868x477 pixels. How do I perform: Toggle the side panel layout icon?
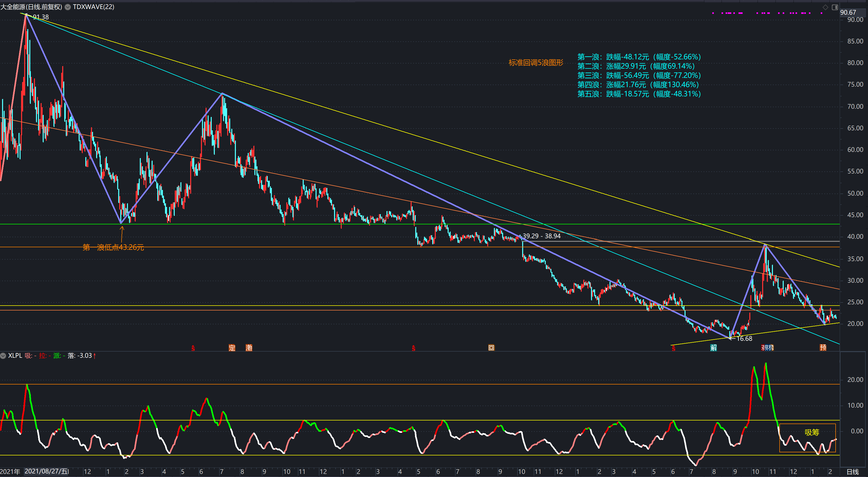(x=835, y=7)
